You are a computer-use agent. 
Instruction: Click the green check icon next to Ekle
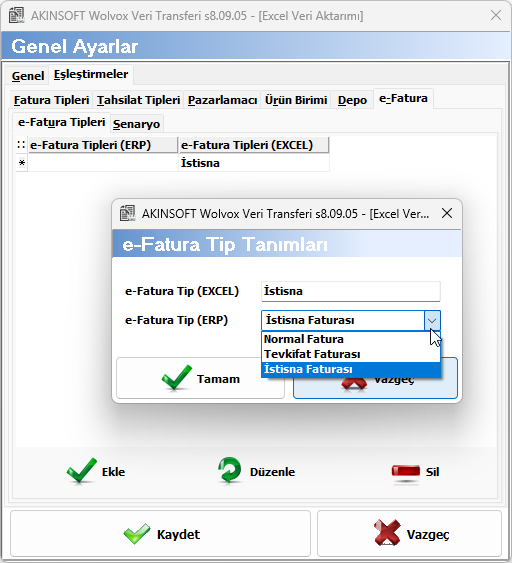click(x=82, y=471)
